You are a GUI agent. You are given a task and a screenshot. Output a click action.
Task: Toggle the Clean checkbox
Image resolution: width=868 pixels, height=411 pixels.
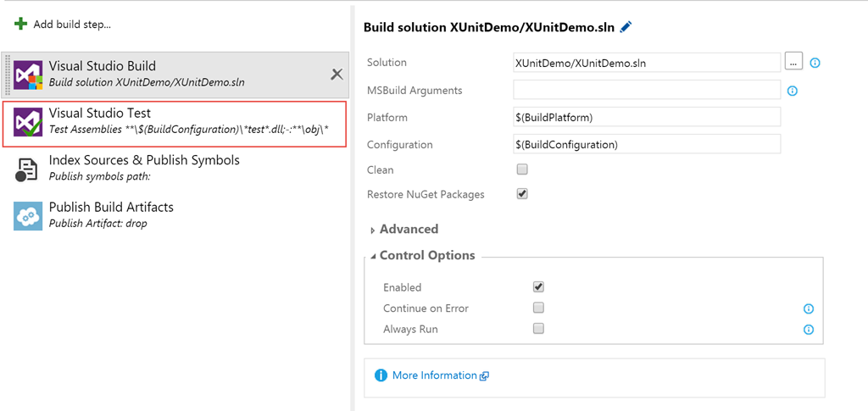pos(522,169)
